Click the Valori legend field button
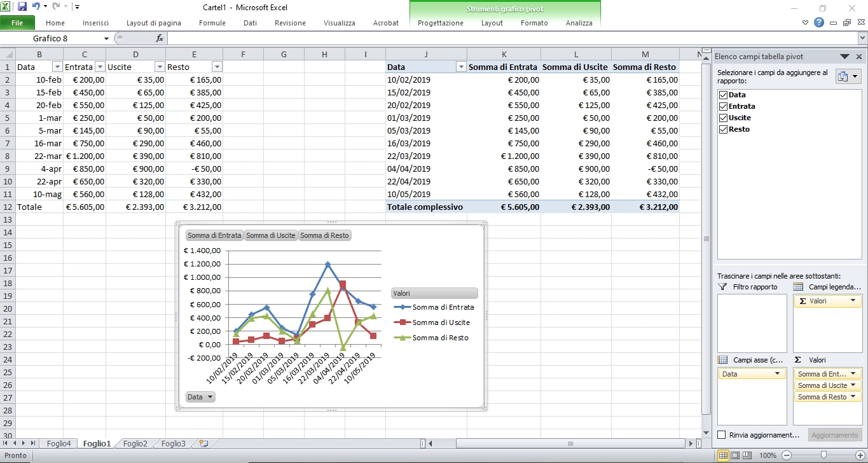868x463 pixels. [x=434, y=293]
